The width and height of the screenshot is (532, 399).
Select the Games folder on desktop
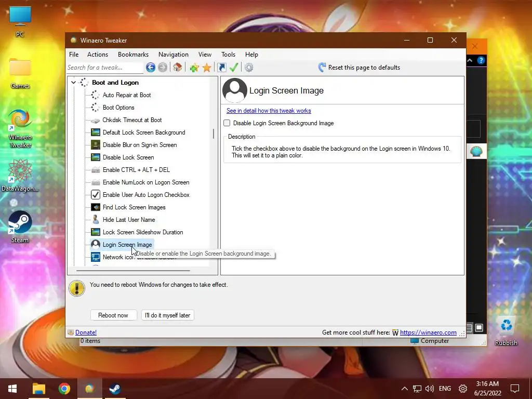pyautogui.click(x=20, y=73)
